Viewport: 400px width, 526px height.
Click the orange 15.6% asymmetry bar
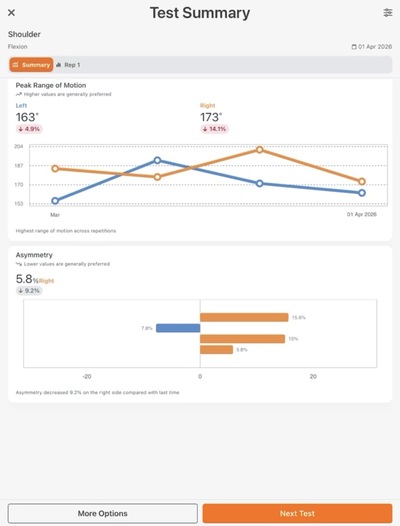coord(244,317)
